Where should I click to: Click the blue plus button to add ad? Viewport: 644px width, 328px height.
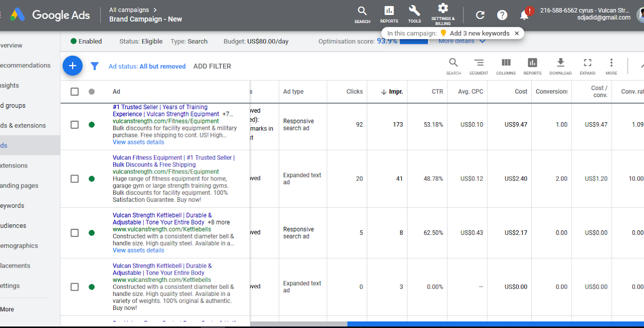click(72, 66)
